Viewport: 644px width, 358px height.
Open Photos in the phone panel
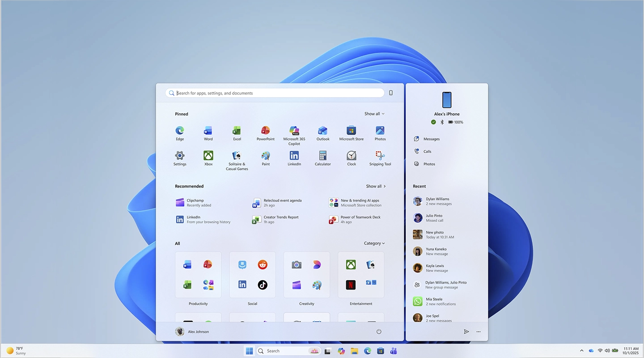425,164
